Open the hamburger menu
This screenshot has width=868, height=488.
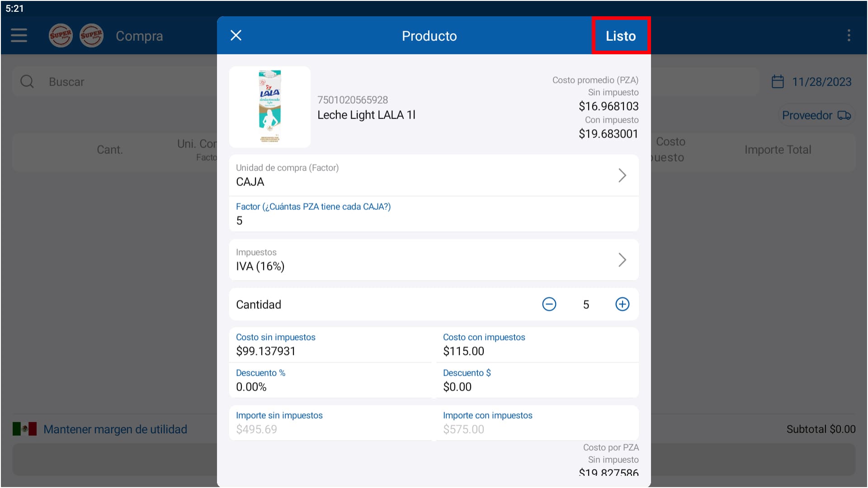19,35
